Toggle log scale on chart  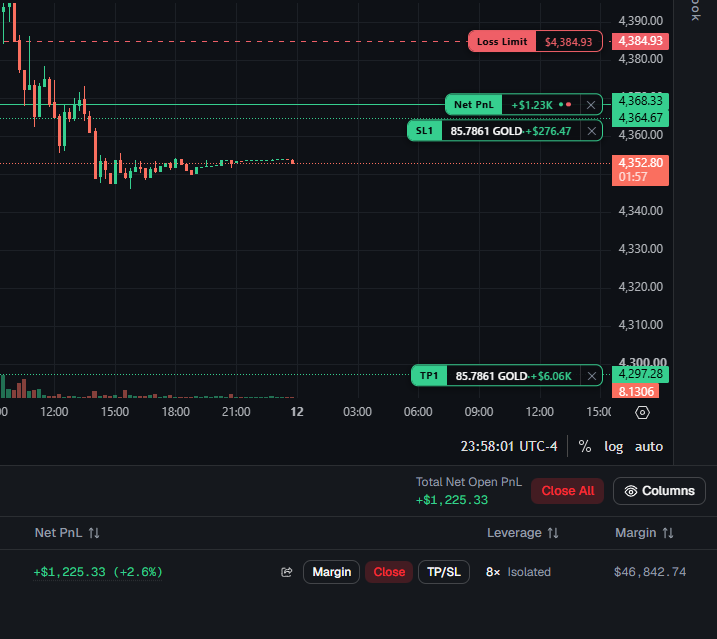(x=614, y=446)
